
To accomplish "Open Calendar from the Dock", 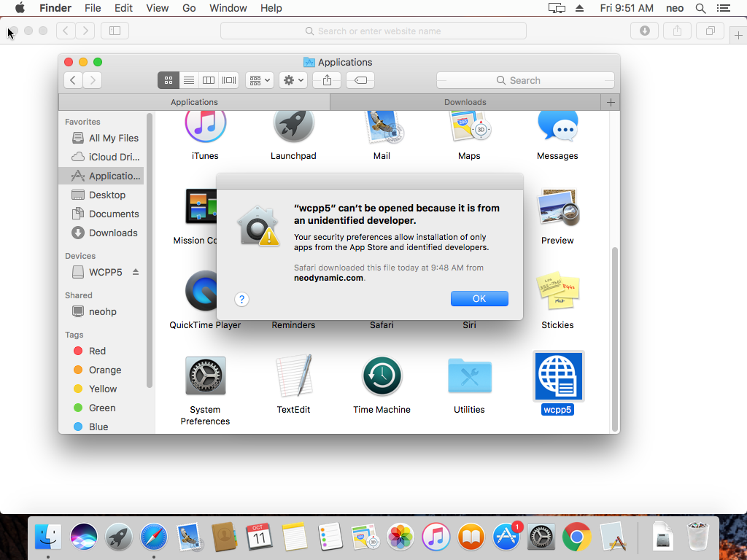I will click(x=259, y=537).
